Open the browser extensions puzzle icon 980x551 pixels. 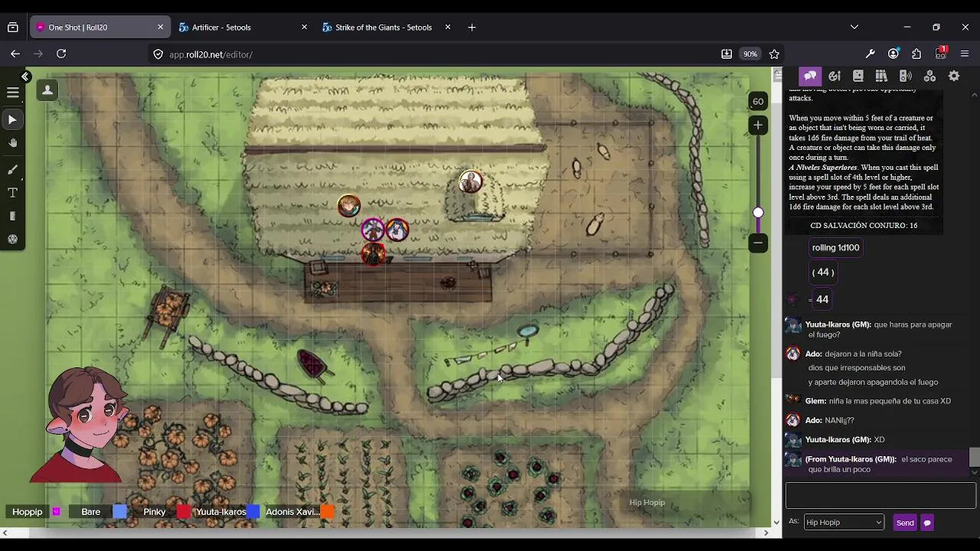[916, 54]
